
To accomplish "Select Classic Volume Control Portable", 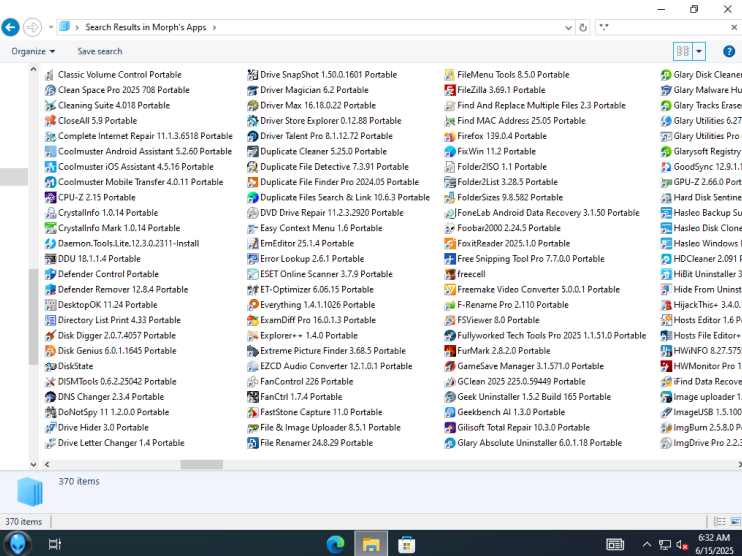I will point(113,74).
